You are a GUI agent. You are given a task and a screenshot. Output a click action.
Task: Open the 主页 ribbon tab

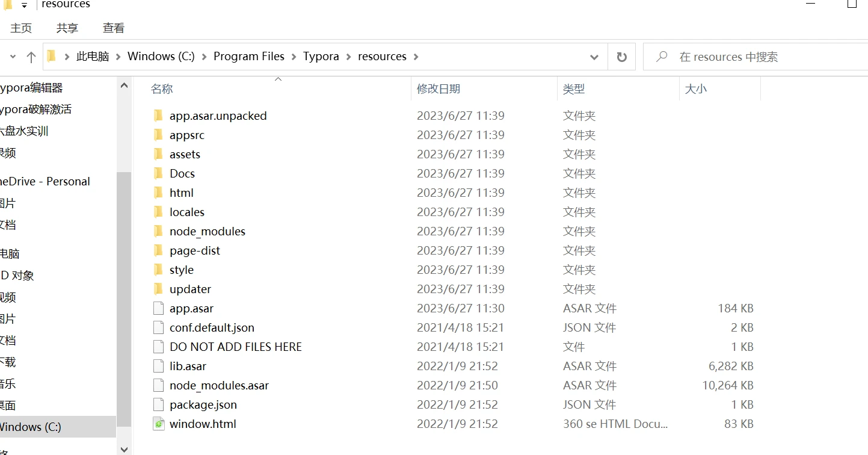(x=21, y=28)
